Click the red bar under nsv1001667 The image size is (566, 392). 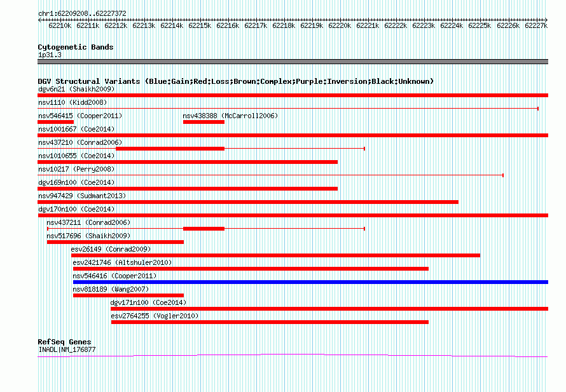[x=293, y=135]
